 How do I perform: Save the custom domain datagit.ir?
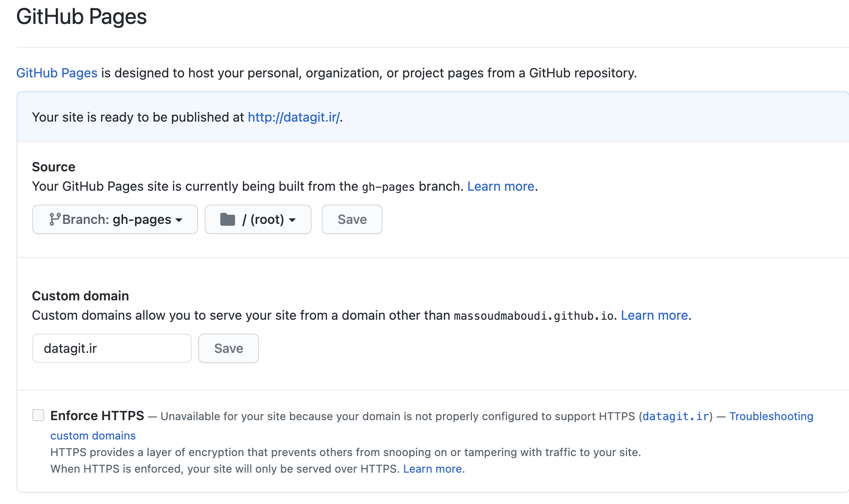228,348
